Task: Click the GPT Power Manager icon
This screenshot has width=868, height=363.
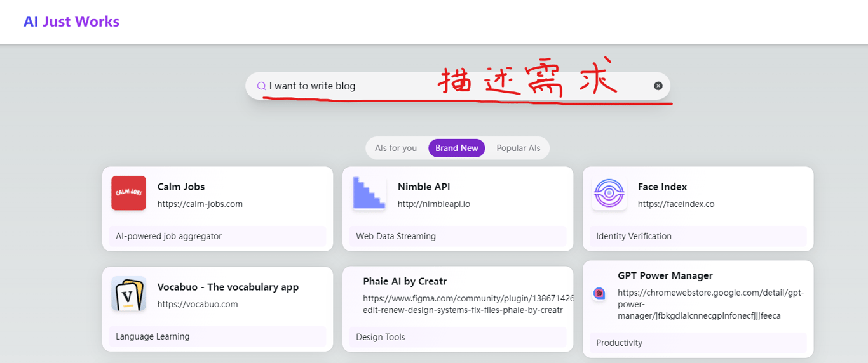Action: coord(599,293)
